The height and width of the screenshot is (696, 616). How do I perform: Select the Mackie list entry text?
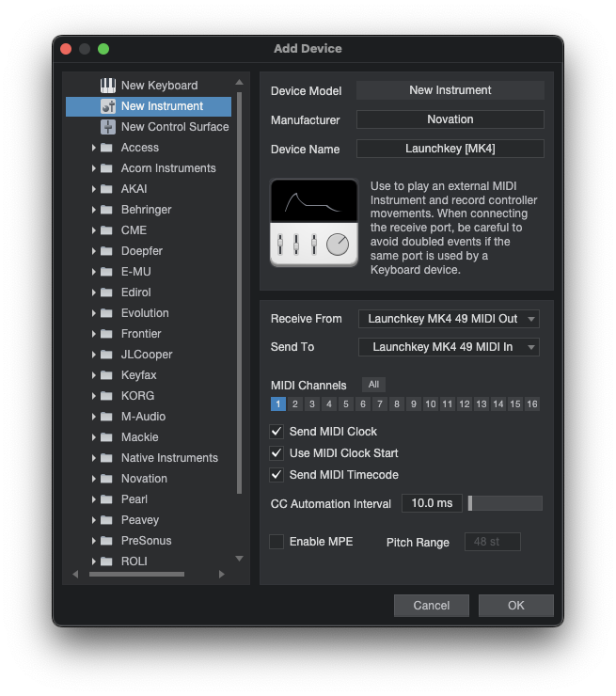[x=140, y=437]
